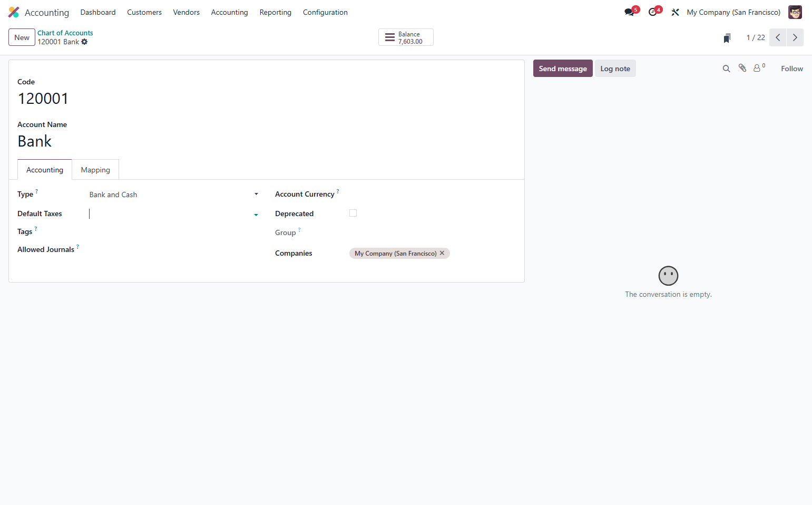Open the Vendors menu

[187, 12]
